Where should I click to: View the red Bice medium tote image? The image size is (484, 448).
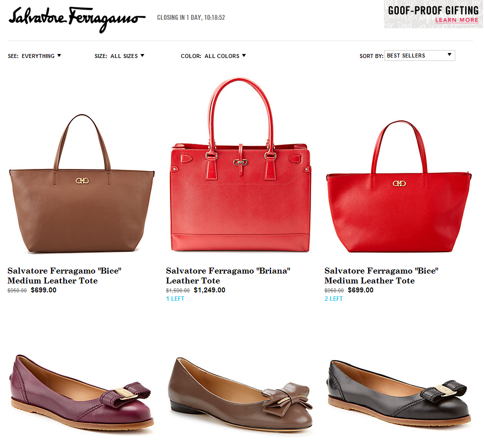(399, 186)
